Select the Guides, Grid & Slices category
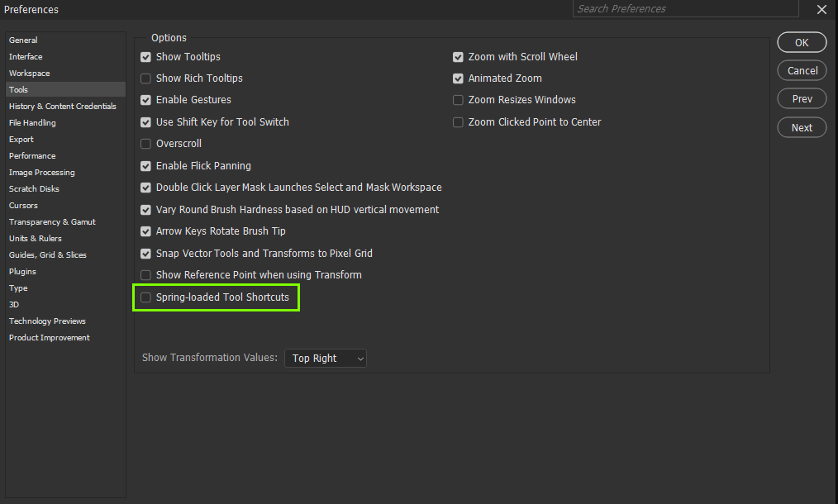Viewport: 838px width, 504px height. pyautogui.click(x=48, y=254)
